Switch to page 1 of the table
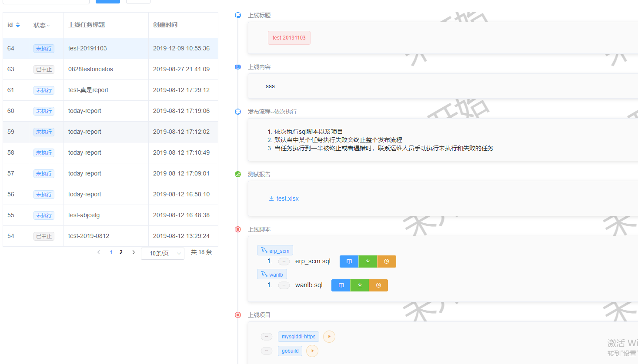Screen dimensions: 638x364 click(111, 252)
